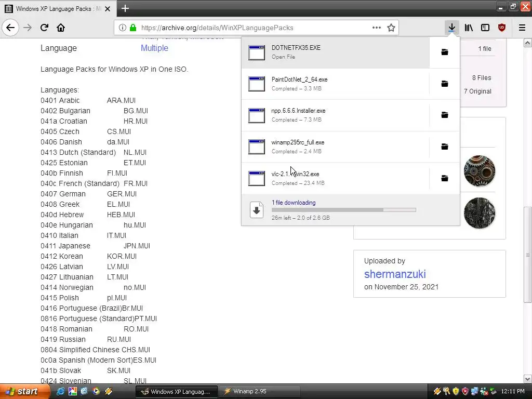Open containing folder for DOTNETFX35.EXE
The height and width of the screenshot is (399, 532).
click(x=445, y=52)
